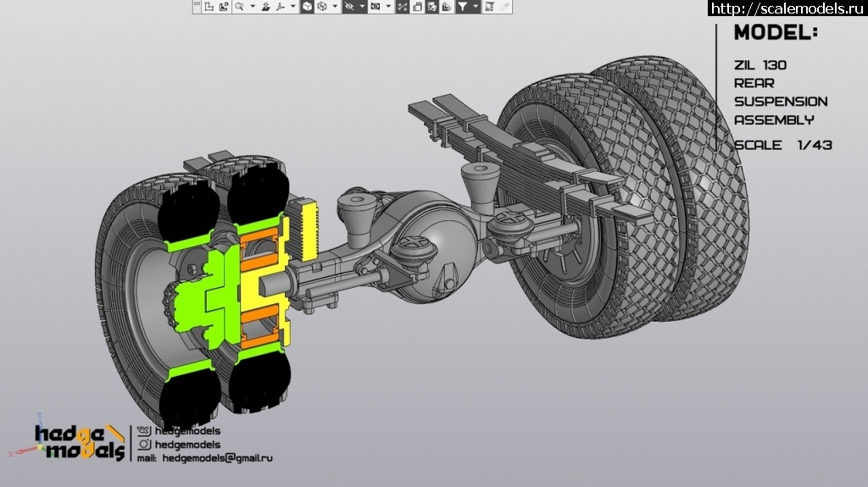Open the zoom options dropdown arrow
This screenshot has height=487, width=868.
point(253,7)
